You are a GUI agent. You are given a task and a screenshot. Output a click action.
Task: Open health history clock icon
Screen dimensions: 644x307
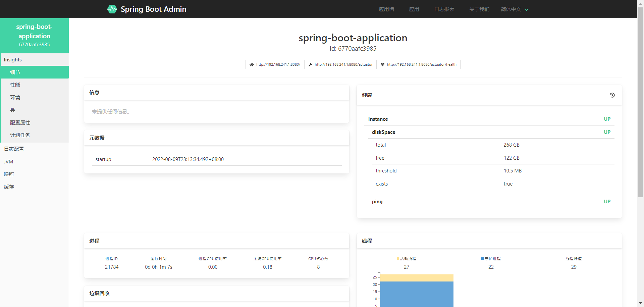[612, 95]
